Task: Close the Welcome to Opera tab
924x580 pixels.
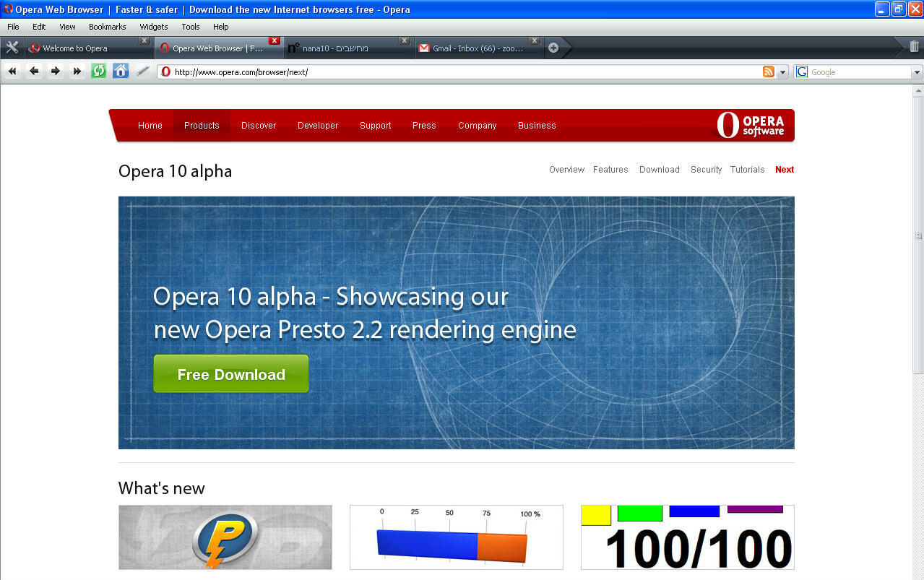Action: pyautogui.click(x=144, y=40)
